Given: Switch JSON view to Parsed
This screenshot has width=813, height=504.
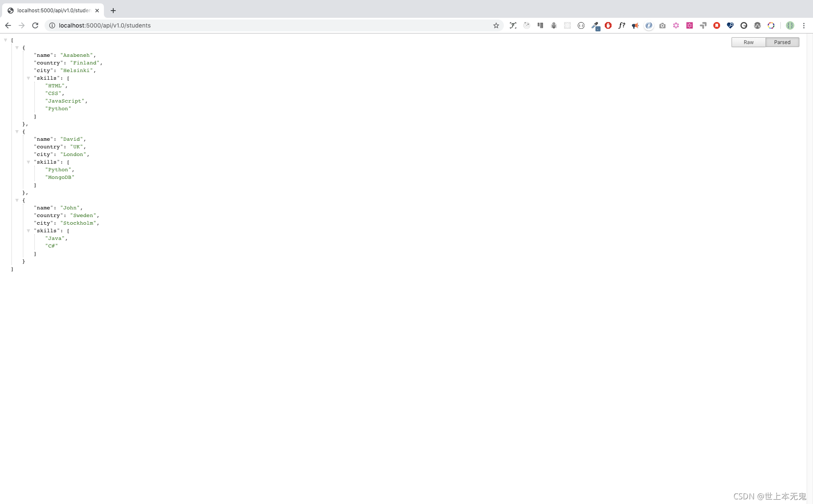Looking at the screenshot, I should [782, 42].
